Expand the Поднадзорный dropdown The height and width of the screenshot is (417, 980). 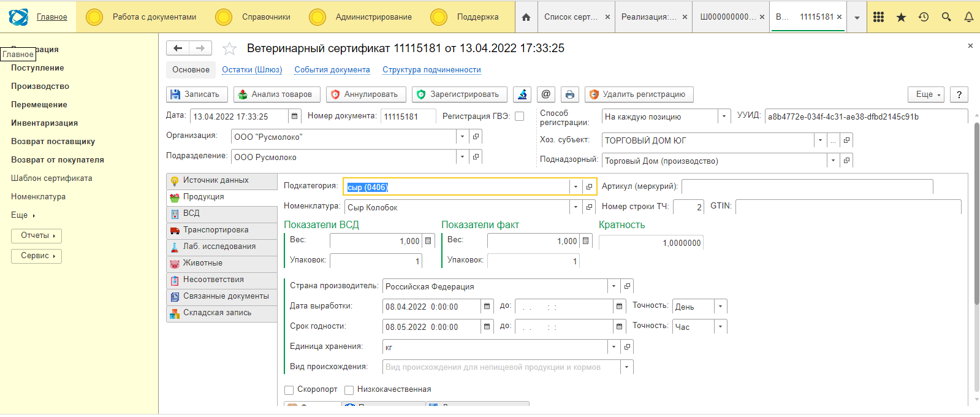click(x=833, y=161)
